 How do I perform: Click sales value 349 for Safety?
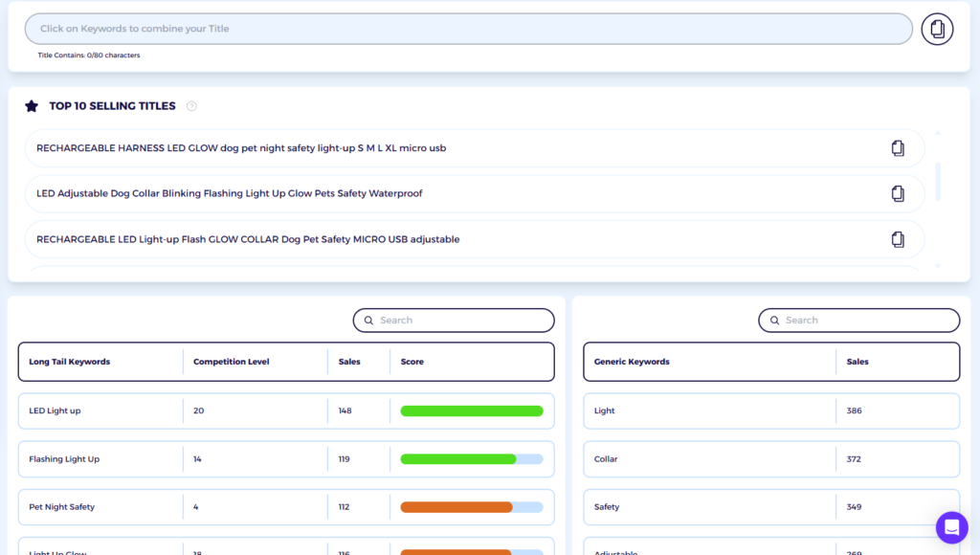[x=854, y=507]
